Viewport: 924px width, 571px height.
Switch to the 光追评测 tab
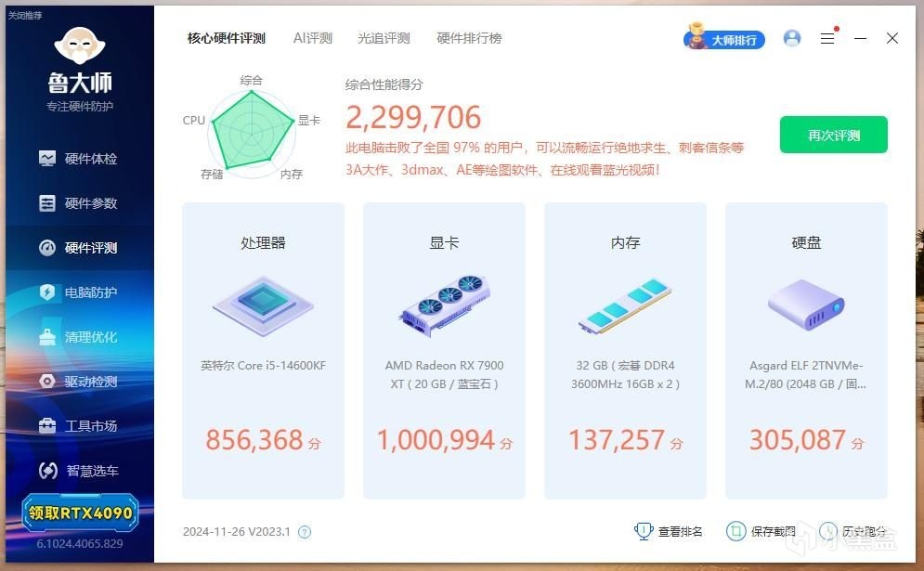384,38
